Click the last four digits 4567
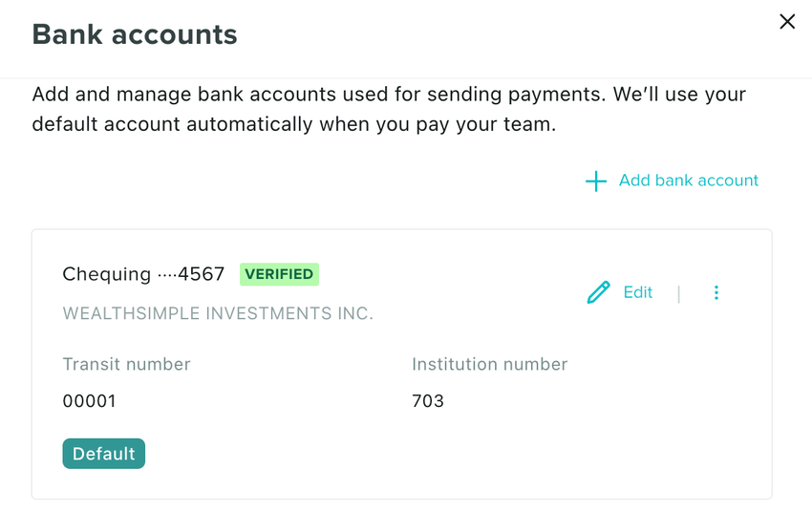The image size is (812, 512). coord(202,275)
